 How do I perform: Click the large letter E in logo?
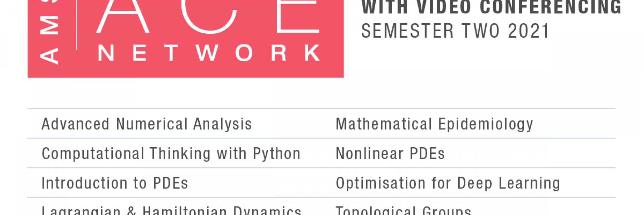coord(298,16)
